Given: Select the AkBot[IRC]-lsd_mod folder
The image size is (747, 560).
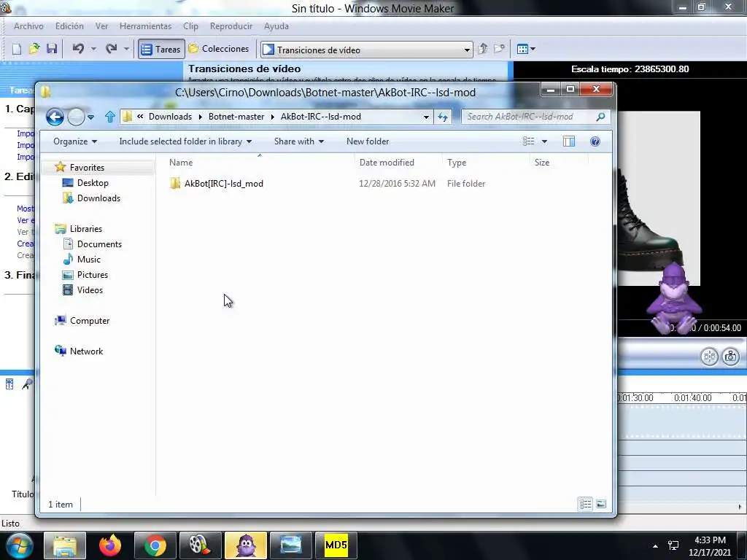Looking at the screenshot, I should pos(223,184).
